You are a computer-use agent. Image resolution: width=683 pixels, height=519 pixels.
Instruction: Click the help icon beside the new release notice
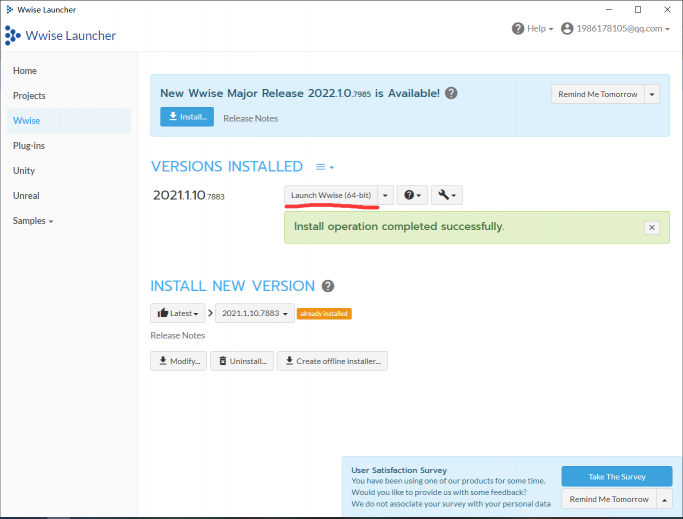pos(451,93)
